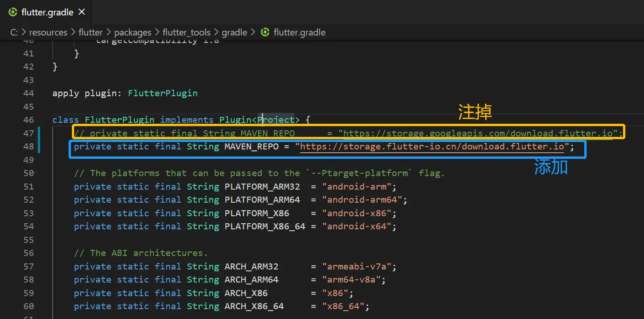644x319 pixels.
Task: Click the Gradle file icon in the tab
Action: pos(14,13)
